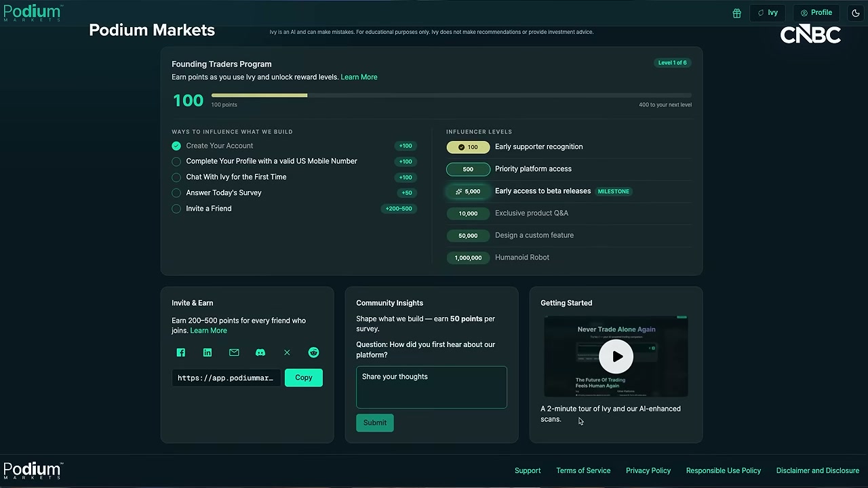Copy the invite link

point(304,378)
